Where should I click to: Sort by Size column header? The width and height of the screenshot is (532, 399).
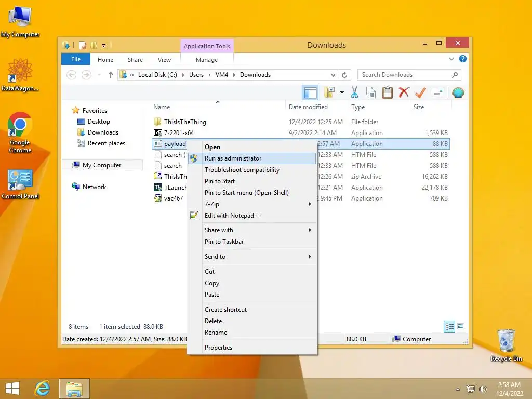[x=419, y=107]
